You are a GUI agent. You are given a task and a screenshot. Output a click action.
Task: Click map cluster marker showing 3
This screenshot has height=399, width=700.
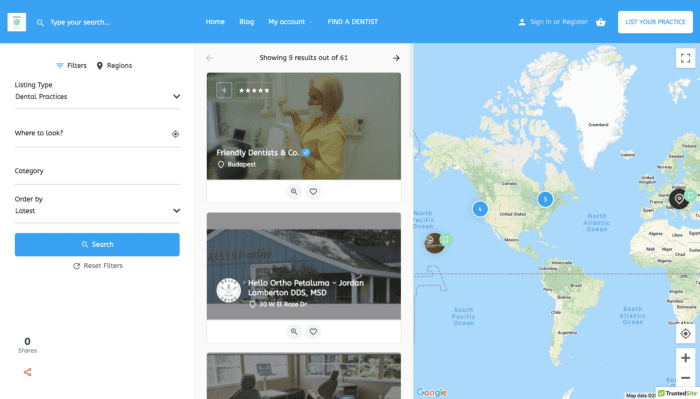[x=545, y=199]
